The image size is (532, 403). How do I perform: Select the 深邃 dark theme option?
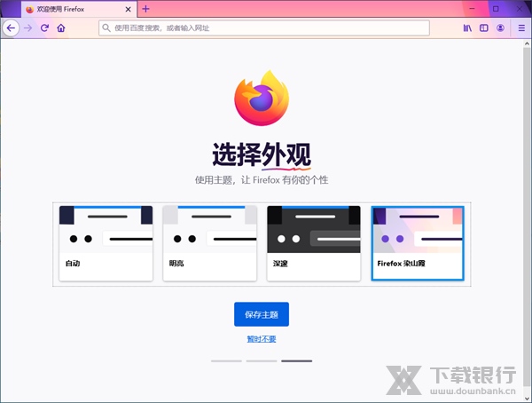pyautogui.click(x=314, y=243)
